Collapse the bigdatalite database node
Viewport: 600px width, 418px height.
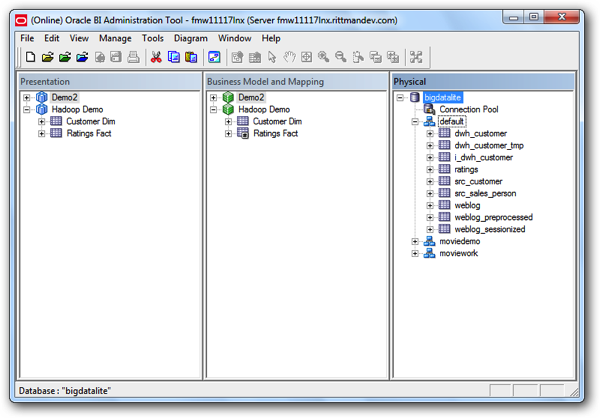[x=400, y=98]
